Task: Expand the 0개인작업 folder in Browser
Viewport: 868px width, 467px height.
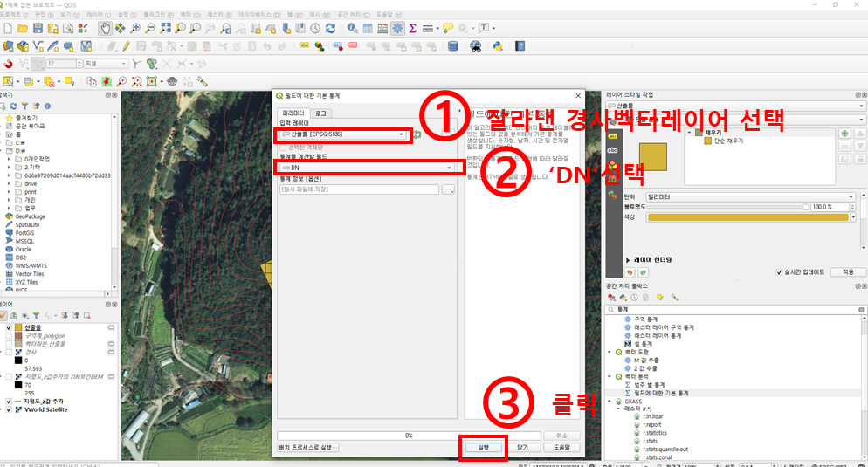Action: coord(9,159)
